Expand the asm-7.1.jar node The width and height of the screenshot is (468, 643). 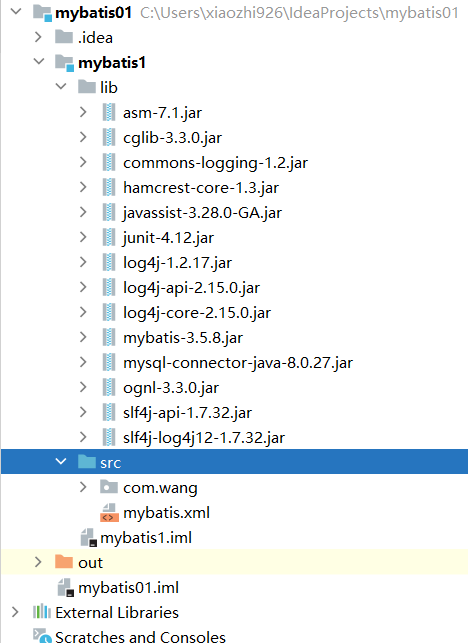point(83,112)
